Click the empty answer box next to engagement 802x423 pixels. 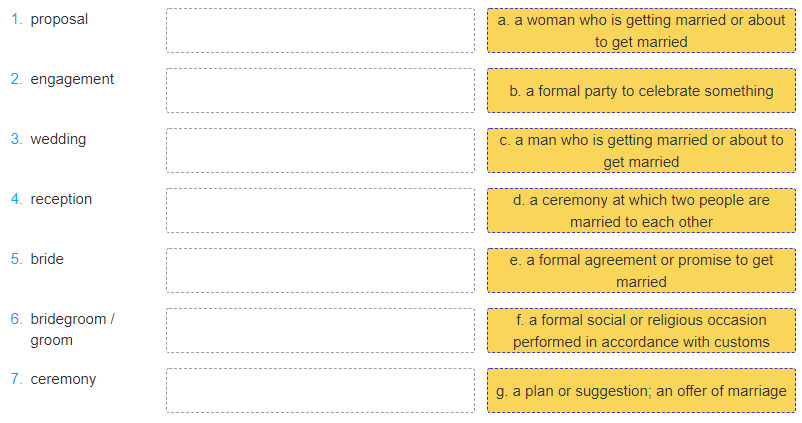coord(320,91)
